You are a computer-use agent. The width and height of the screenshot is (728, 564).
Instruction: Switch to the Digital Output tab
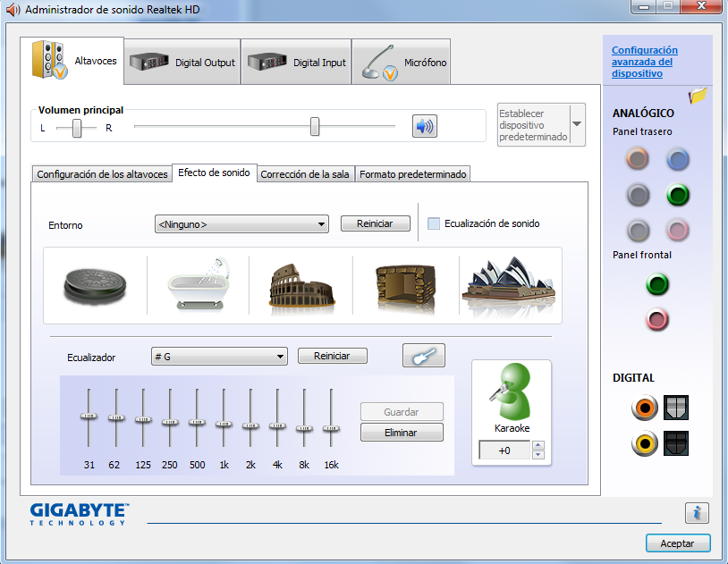pos(182,63)
